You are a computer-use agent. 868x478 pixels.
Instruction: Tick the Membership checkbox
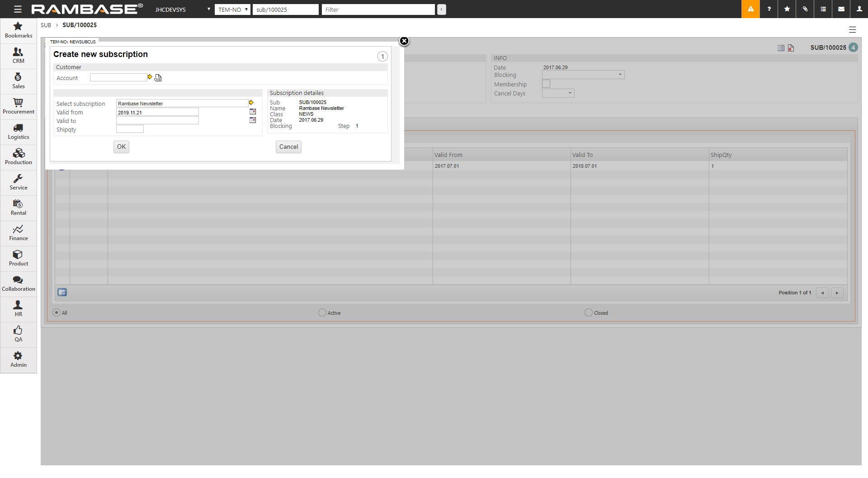546,84
